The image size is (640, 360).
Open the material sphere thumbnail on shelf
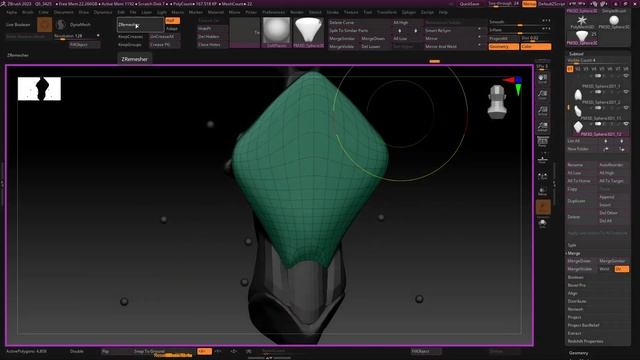click(x=276, y=32)
